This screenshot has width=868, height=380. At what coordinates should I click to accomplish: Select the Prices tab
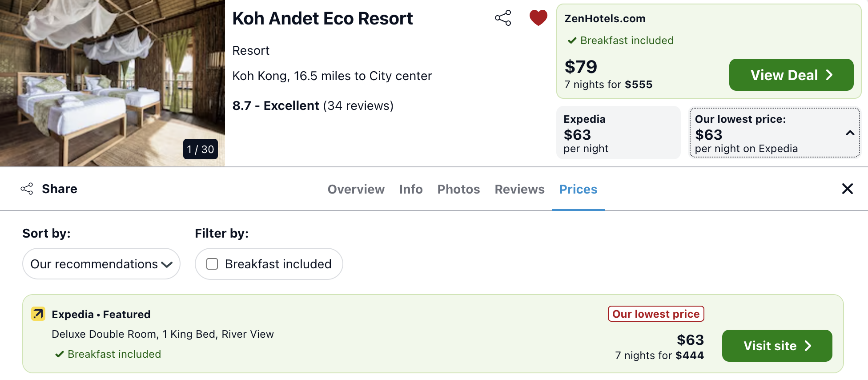coord(578,189)
